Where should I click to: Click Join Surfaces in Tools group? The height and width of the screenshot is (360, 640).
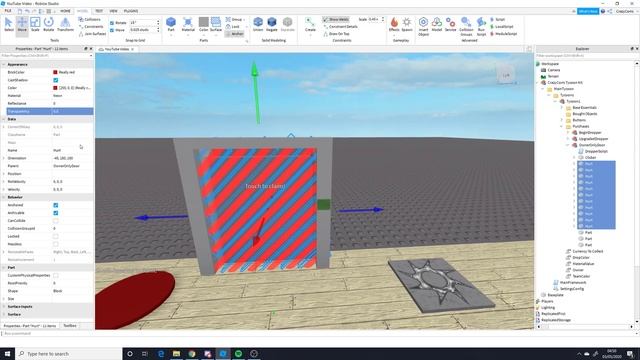pos(92,34)
